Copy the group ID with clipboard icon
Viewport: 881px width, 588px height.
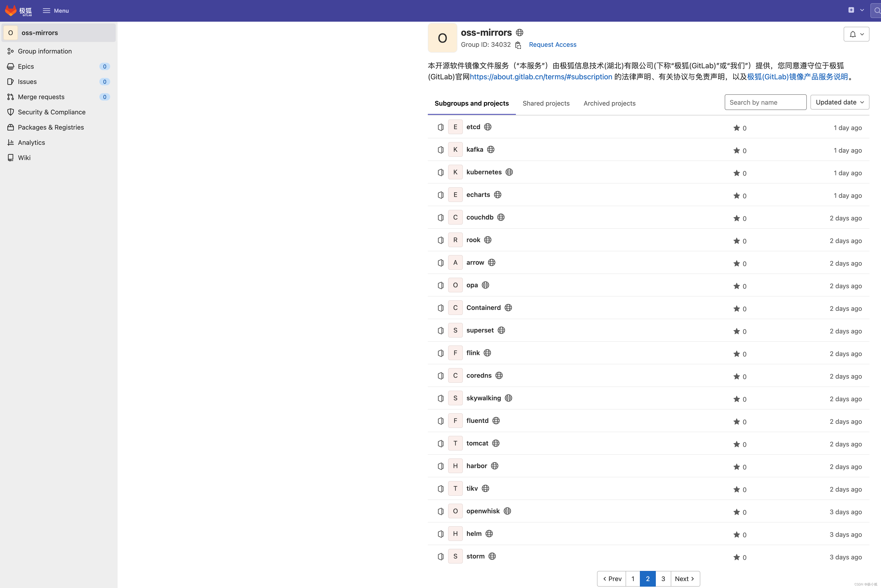click(x=518, y=45)
